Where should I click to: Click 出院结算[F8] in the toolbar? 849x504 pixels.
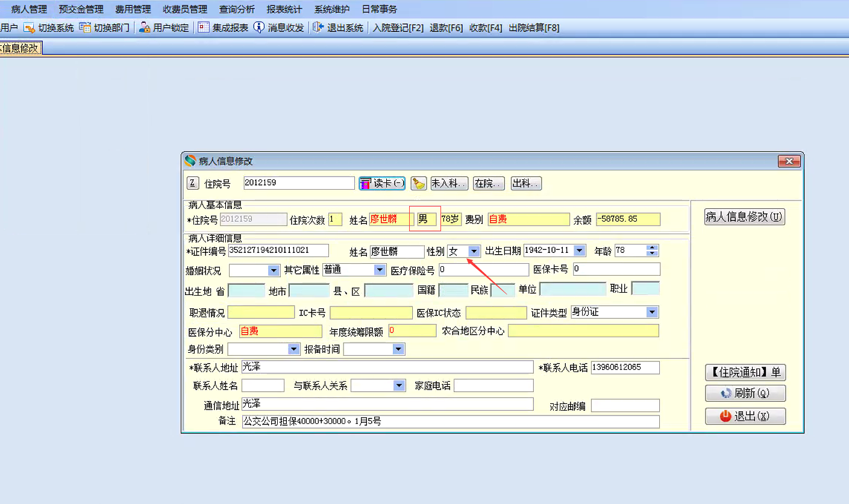(x=534, y=28)
